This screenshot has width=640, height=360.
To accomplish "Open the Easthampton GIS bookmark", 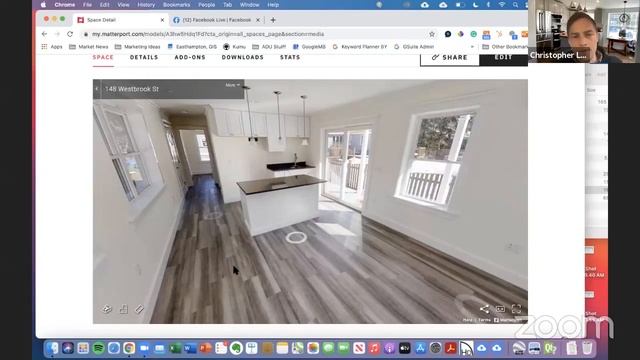I will click(192, 47).
